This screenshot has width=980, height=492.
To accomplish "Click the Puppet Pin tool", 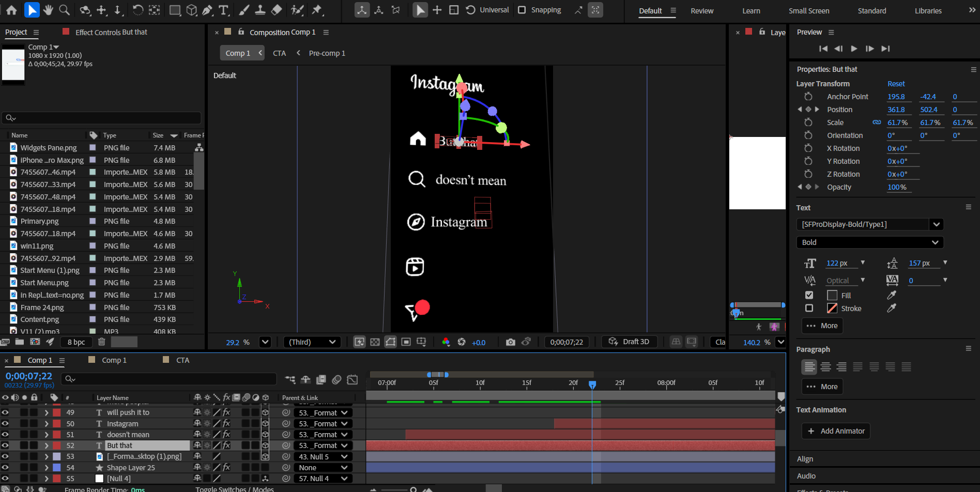I will tap(317, 10).
